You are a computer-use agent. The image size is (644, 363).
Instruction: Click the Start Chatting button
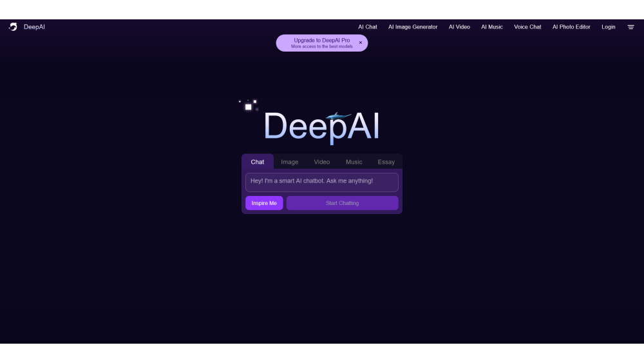click(342, 203)
